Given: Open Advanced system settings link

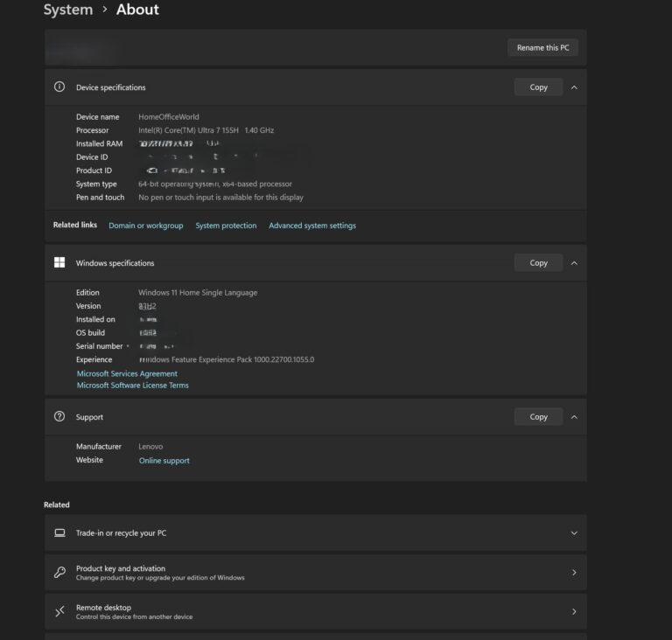Looking at the screenshot, I should (x=312, y=226).
